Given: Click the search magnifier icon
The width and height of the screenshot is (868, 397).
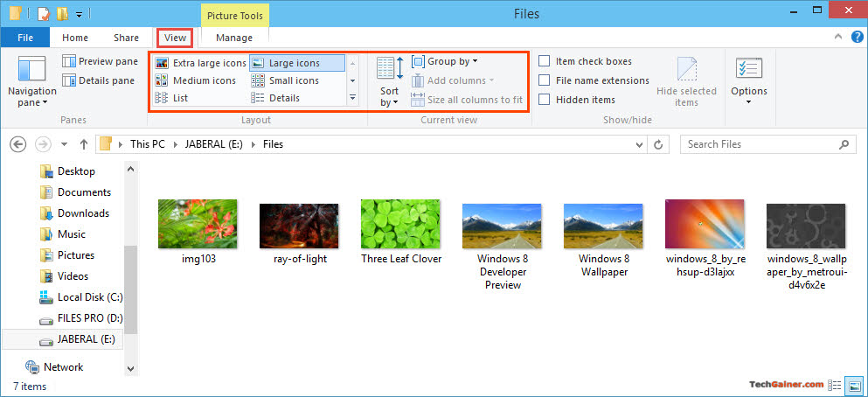Looking at the screenshot, I should (844, 144).
